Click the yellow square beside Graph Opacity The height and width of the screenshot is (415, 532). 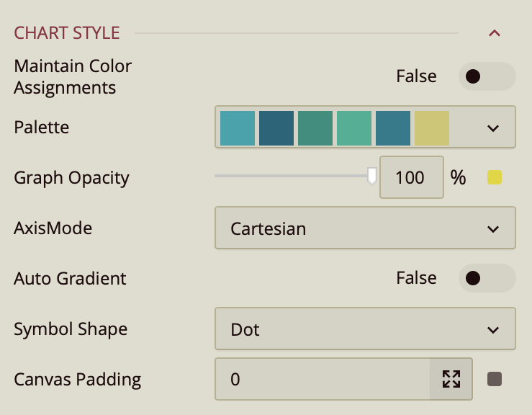495,177
